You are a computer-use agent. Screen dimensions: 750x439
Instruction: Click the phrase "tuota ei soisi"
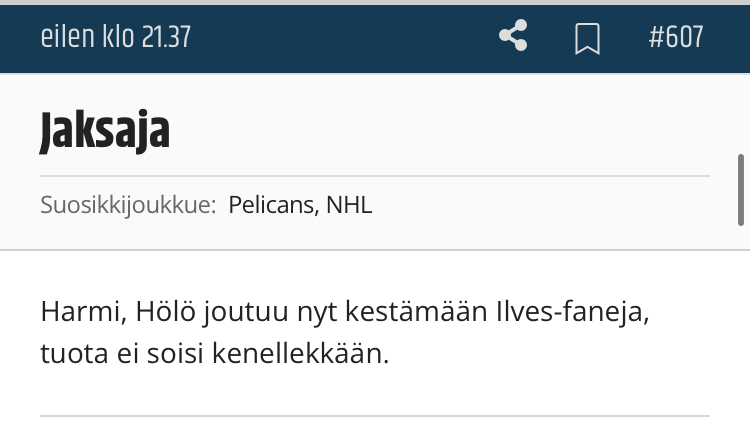click(x=122, y=354)
